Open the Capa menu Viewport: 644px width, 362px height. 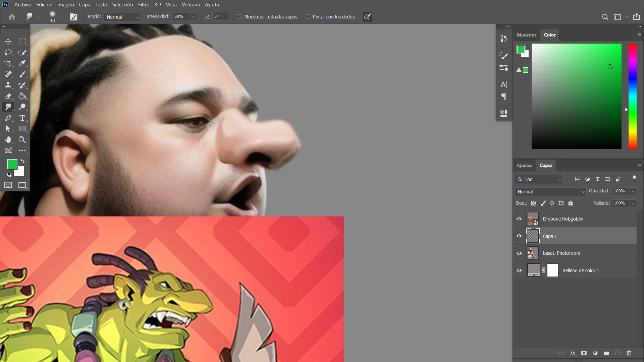85,5
